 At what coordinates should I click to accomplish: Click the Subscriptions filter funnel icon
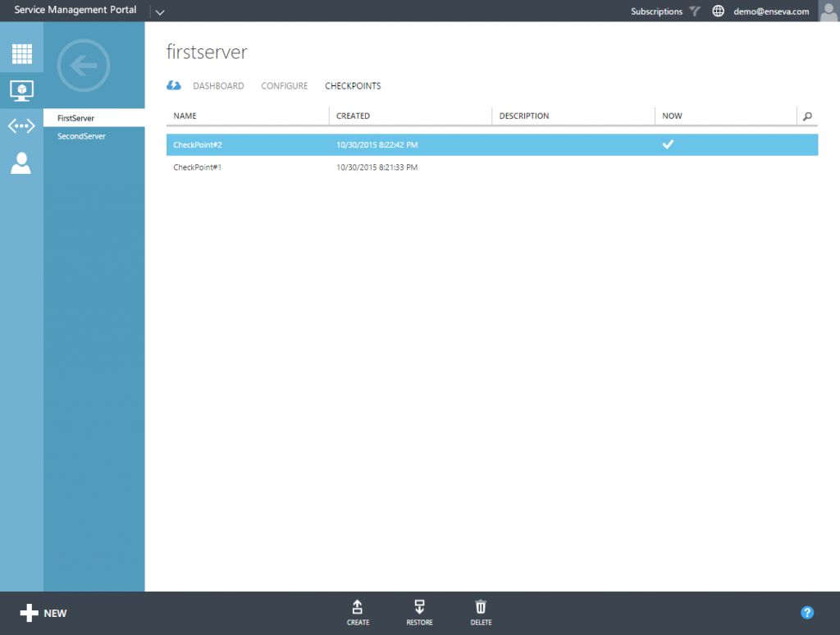tap(695, 11)
